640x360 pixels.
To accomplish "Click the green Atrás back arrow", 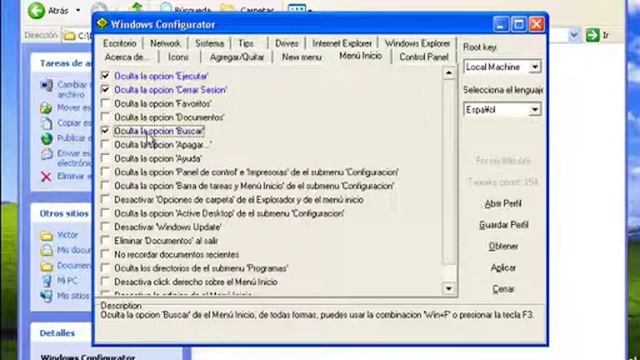I will [x=36, y=11].
